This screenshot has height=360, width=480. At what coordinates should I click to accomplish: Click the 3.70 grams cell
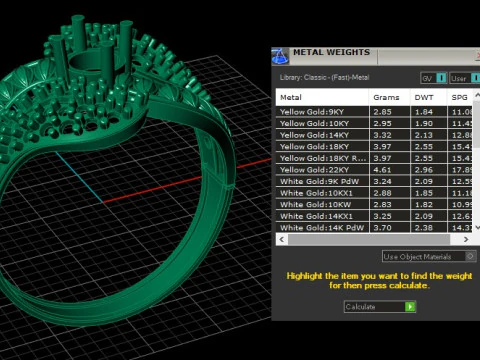pyautogui.click(x=389, y=228)
